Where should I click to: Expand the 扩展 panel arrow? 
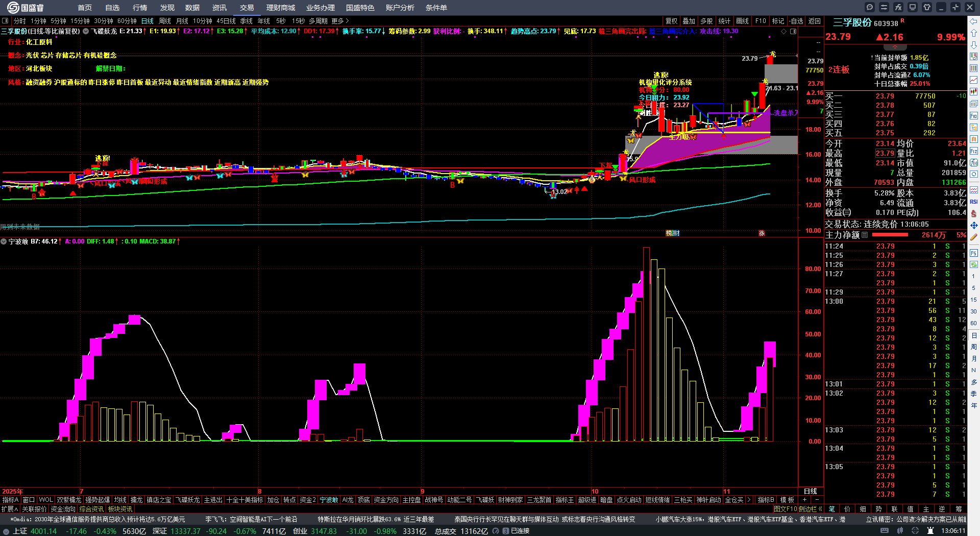point(10,509)
